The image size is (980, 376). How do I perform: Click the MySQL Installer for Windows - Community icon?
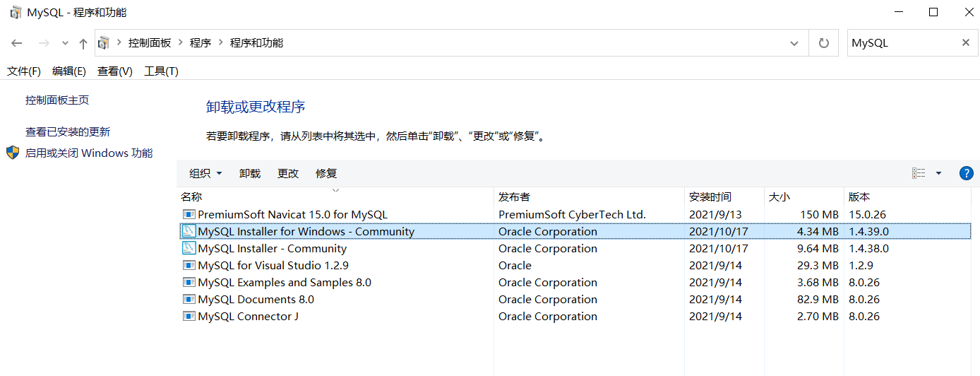coord(189,231)
